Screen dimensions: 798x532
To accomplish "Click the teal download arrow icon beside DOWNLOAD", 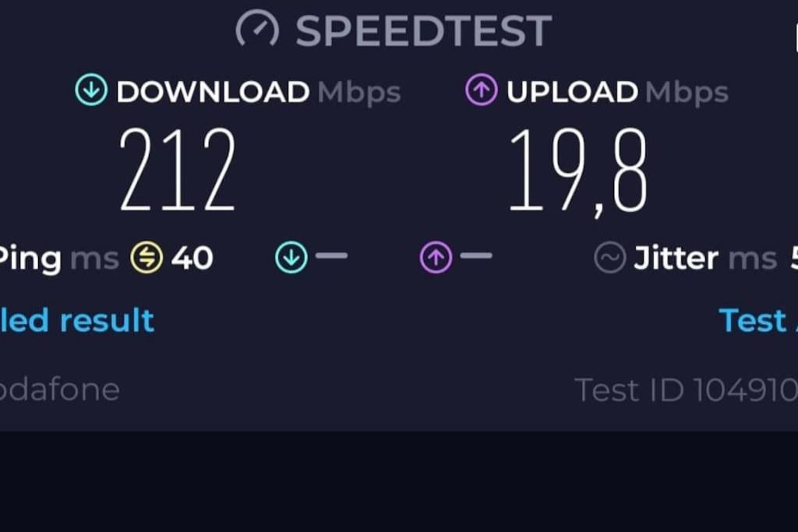I will 91,90.
